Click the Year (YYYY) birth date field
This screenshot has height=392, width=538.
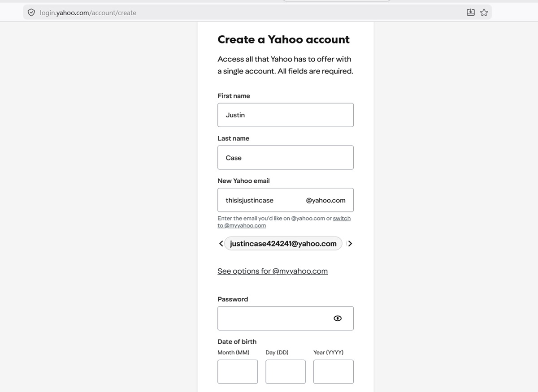333,371
